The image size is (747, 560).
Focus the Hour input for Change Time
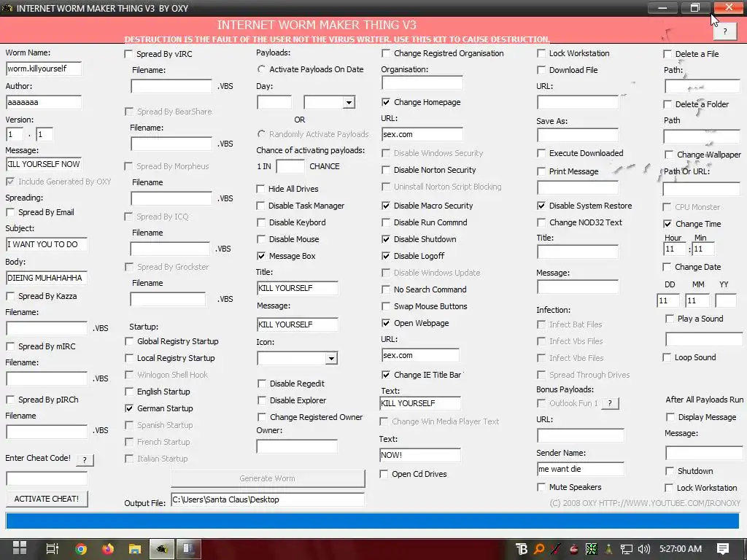tap(675, 249)
